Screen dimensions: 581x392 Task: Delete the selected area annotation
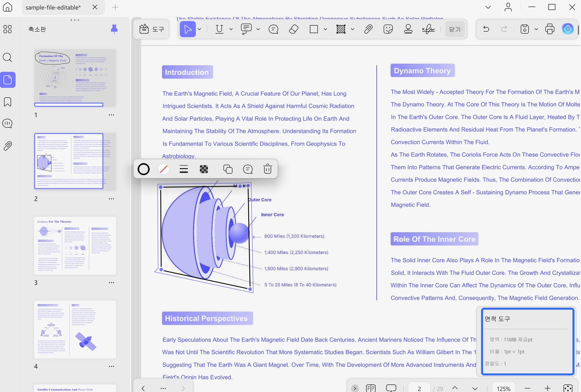[x=268, y=169]
